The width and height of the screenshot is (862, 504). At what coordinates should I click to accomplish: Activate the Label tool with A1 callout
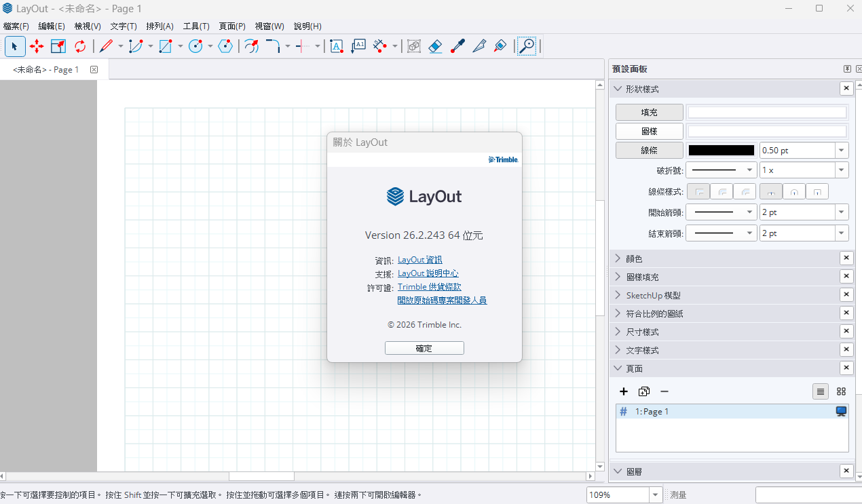[358, 46]
